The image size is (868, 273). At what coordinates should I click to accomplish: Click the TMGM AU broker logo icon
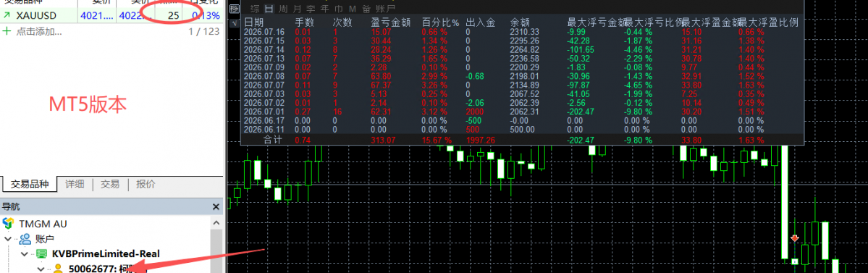(7, 224)
